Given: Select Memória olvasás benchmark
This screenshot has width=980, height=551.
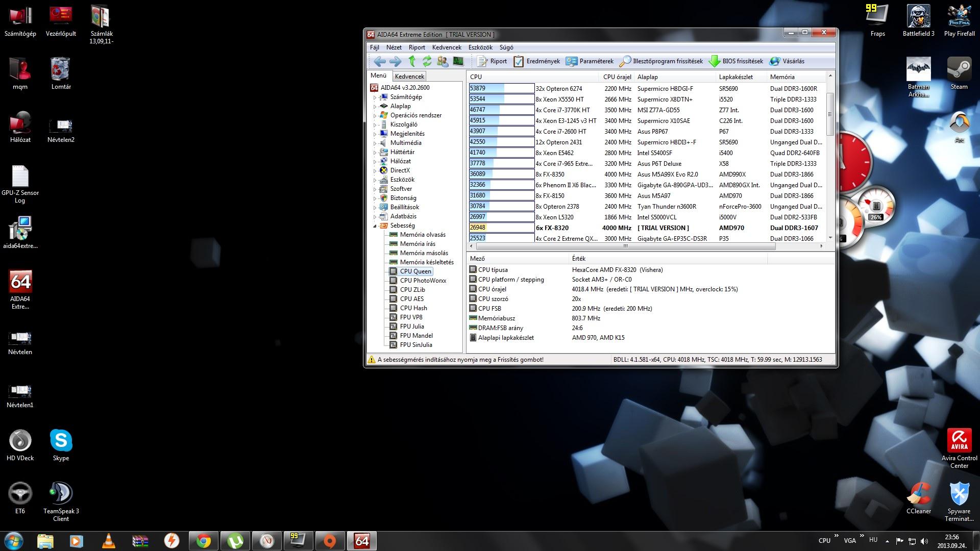Looking at the screenshot, I should (x=423, y=235).
